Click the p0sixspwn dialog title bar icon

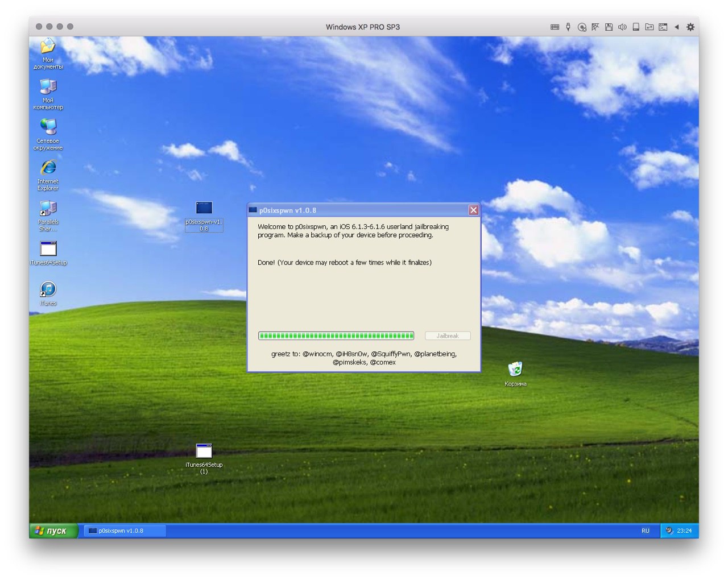(253, 210)
